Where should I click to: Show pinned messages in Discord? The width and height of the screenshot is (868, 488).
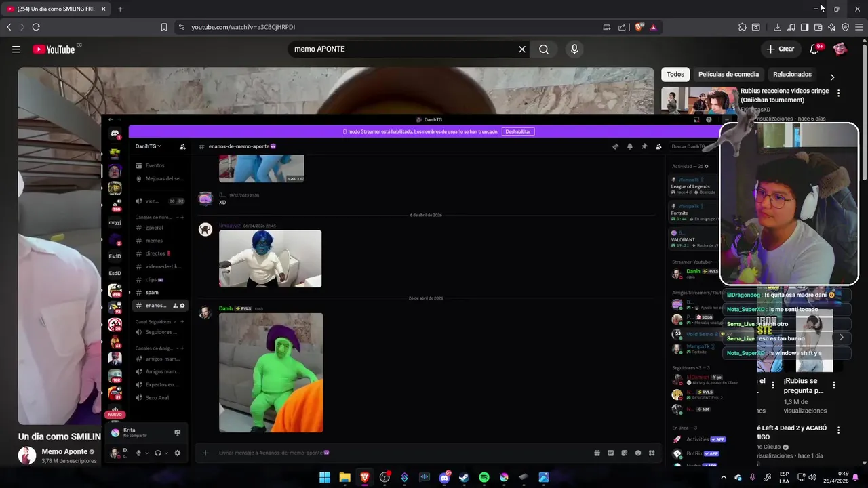tap(644, 146)
